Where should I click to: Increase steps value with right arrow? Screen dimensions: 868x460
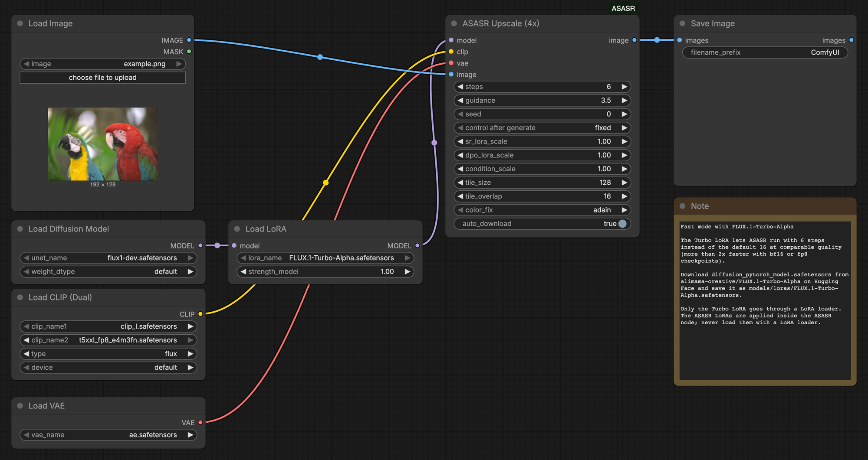[x=624, y=87]
